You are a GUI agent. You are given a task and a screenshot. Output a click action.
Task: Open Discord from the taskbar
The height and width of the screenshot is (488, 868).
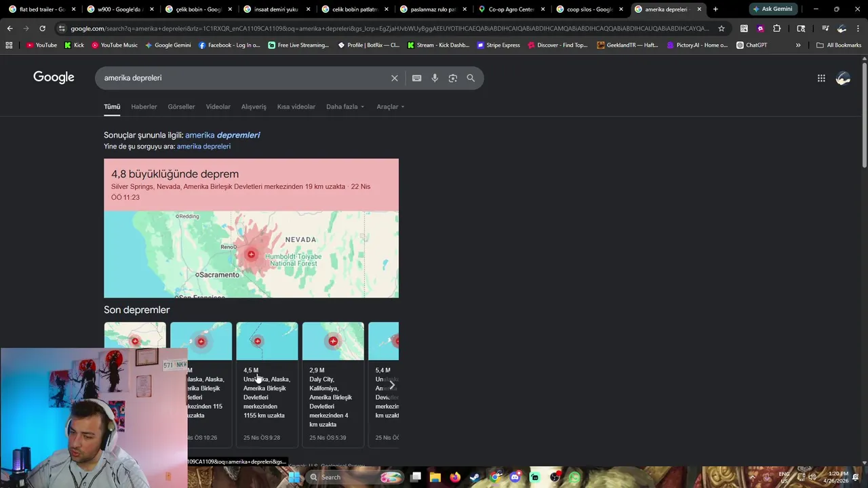click(515, 477)
